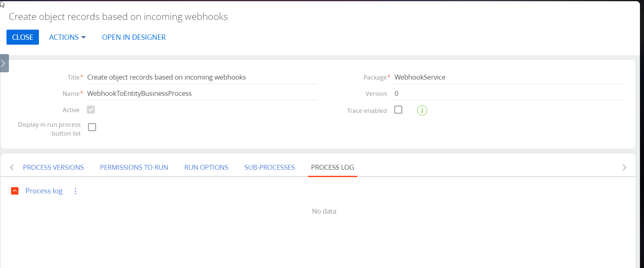Viewport: 644px width, 268px height.
Task: Expand the left side panel arrow
Action: click(x=4, y=63)
